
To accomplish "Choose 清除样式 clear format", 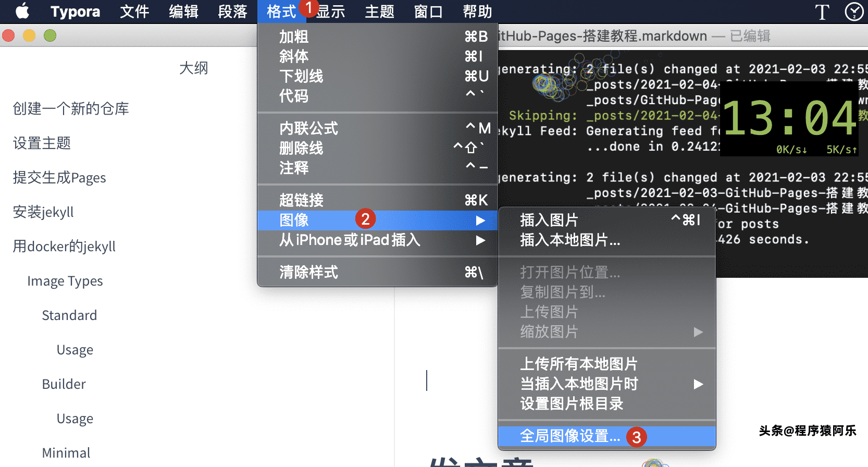I will [x=378, y=272].
